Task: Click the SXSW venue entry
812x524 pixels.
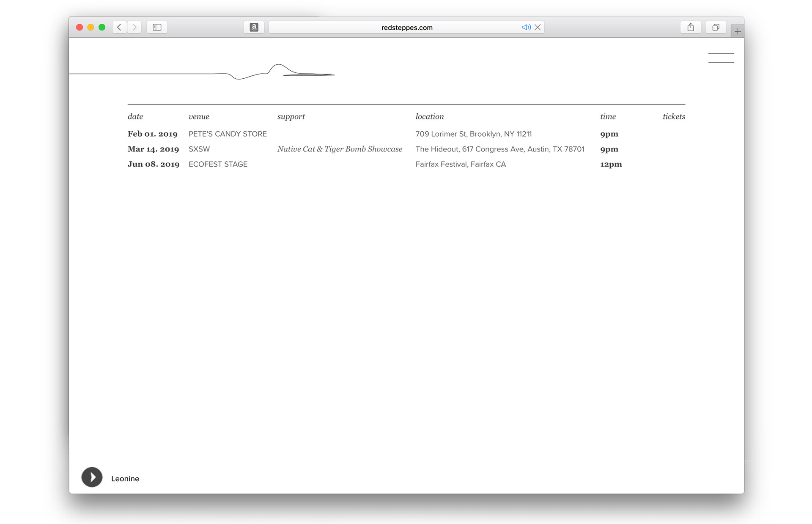Action: point(199,149)
